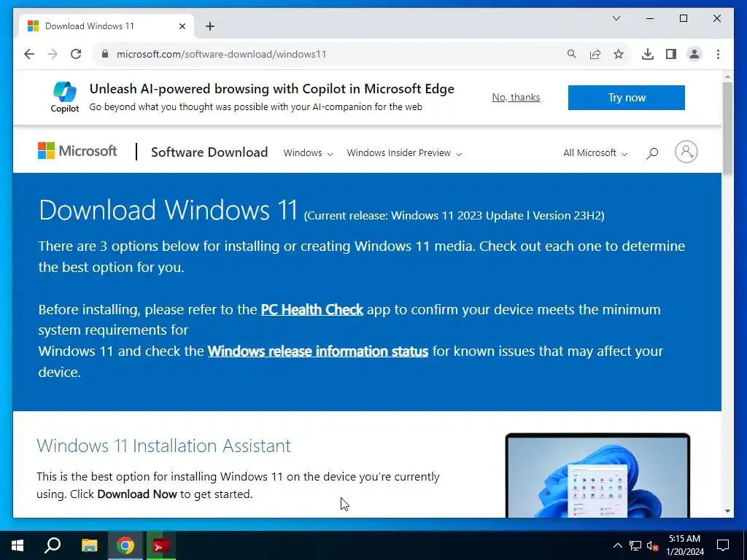Click the padlock site info icon
This screenshot has height=560, width=747.
[x=105, y=54]
